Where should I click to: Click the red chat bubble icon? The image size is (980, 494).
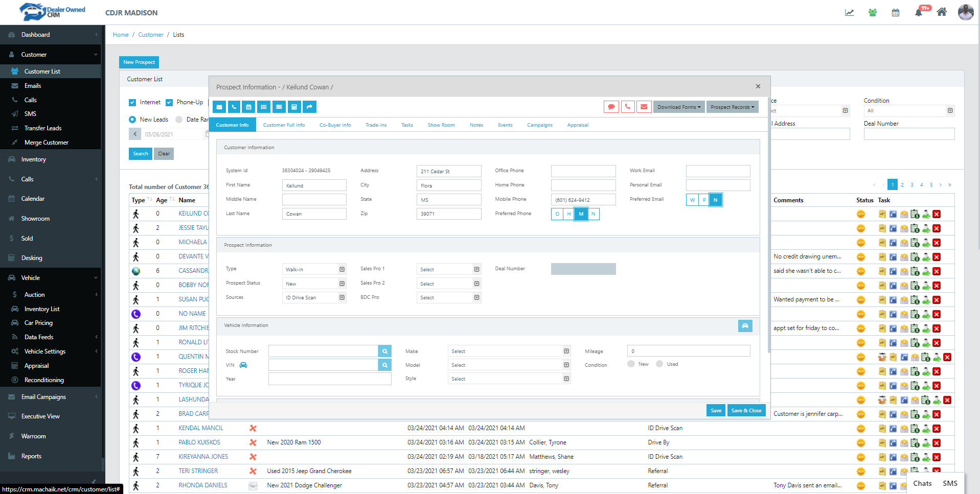click(611, 107)
